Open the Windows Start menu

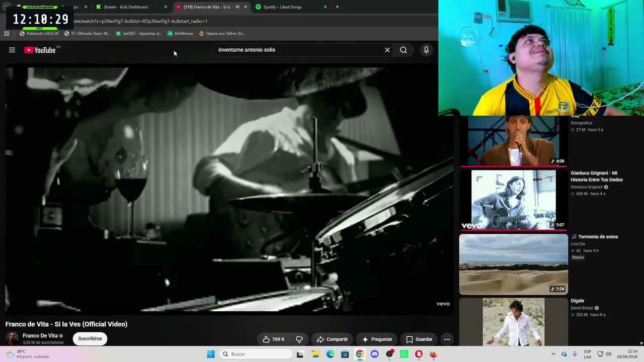211,354
